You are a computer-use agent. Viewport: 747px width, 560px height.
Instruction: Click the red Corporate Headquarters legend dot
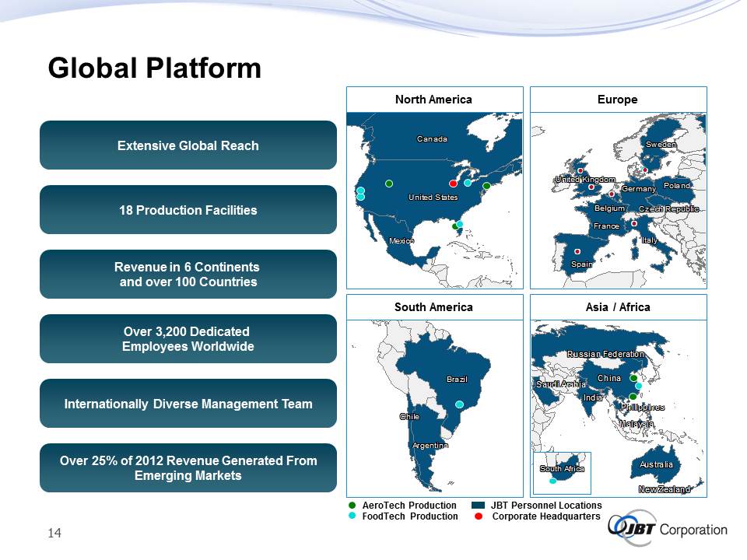479,516
